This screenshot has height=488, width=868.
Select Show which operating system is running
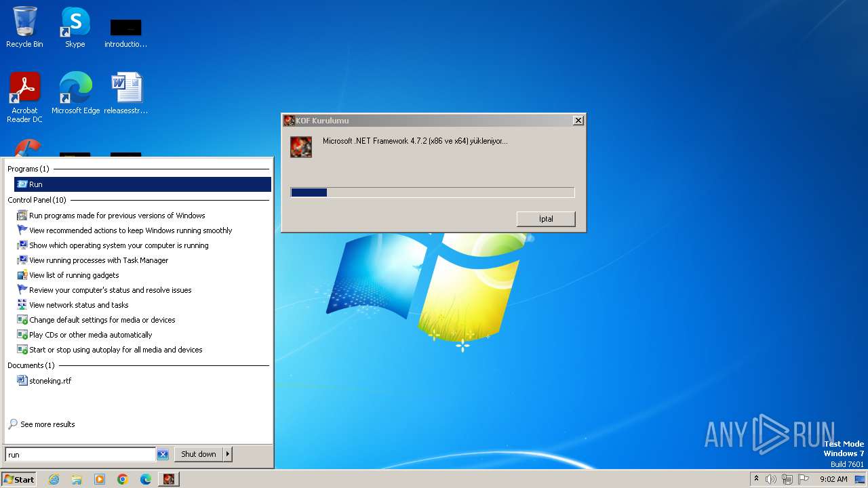pyautogui.click(x=113, y=245)
